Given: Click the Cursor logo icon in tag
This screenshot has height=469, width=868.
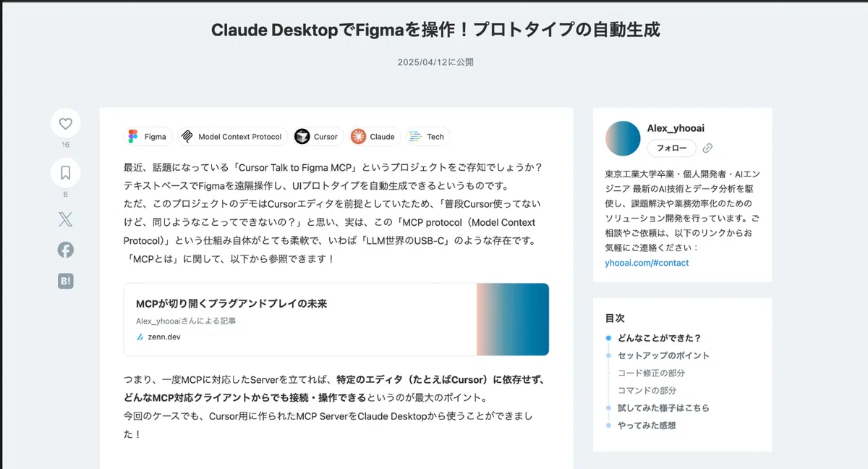Looking at the screenshot, I should tap(302, 137).
